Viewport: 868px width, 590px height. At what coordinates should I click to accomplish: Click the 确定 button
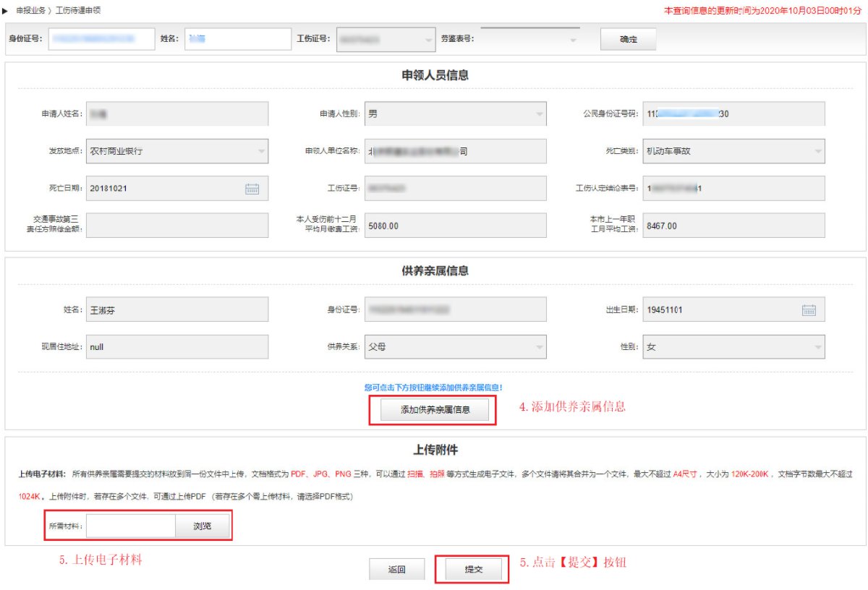pyautogui.click(x=628, y=40)
